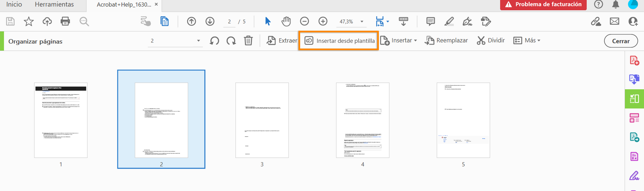Click Insertar desde plantilla

tap(339, 41)
